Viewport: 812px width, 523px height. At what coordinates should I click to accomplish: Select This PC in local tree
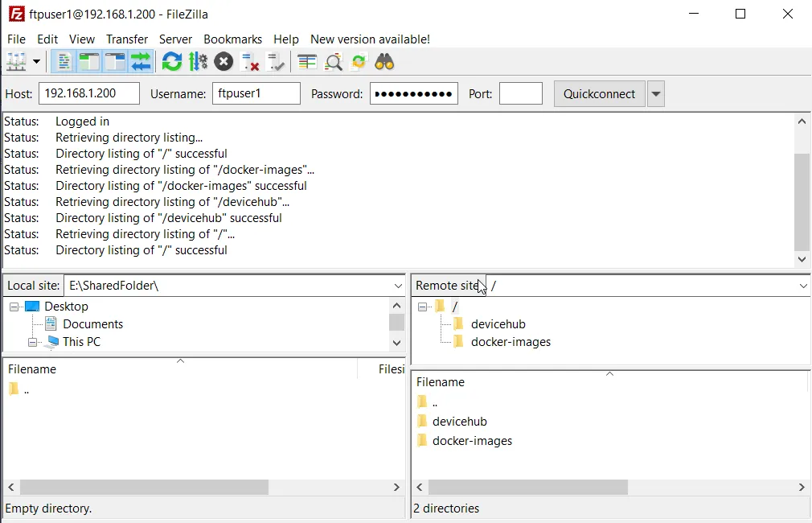coord(81,342)
